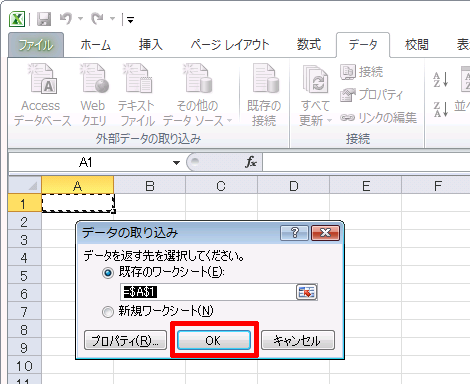Click the Name Box showing A1
The image size is (470, 384).
click(x=89, y=162)
